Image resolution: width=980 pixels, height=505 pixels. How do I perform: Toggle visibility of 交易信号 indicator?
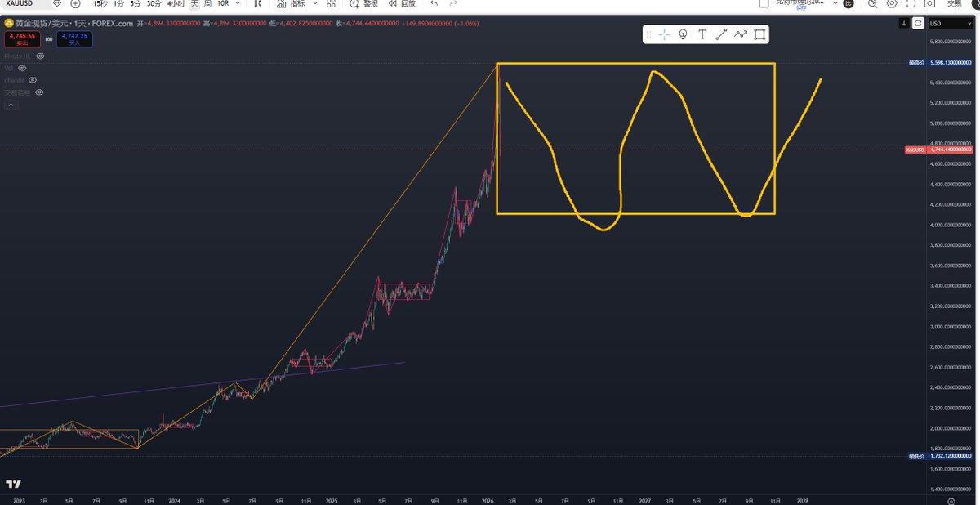tap(39, 92)
